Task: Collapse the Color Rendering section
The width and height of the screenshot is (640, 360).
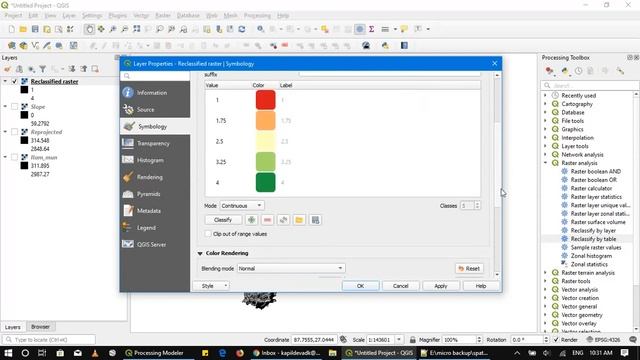Action: 200,253
